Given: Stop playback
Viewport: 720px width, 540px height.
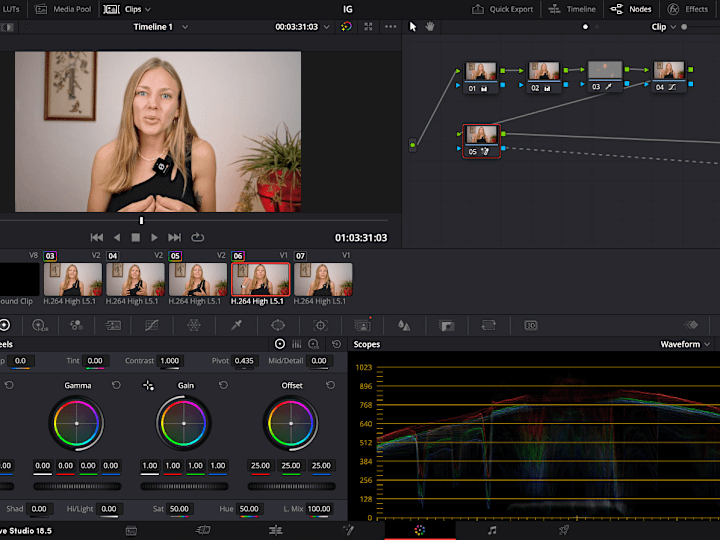Looking at the screenshot, I should pos(135,237).
